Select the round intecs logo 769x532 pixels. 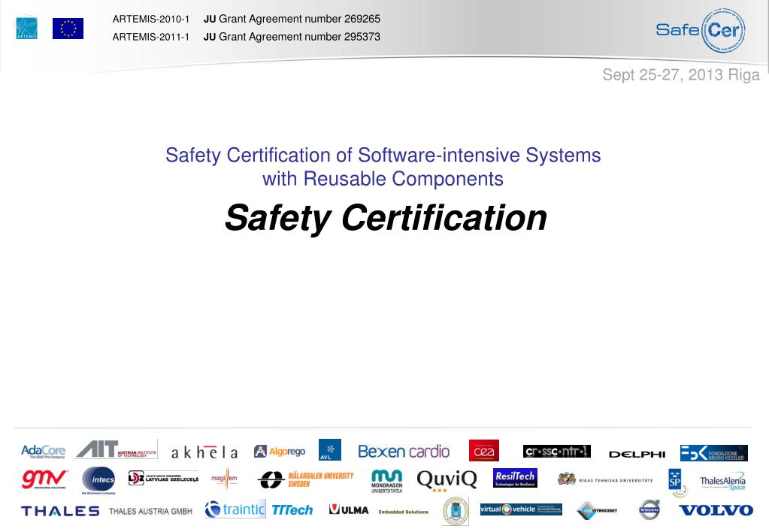coord(98,480)
